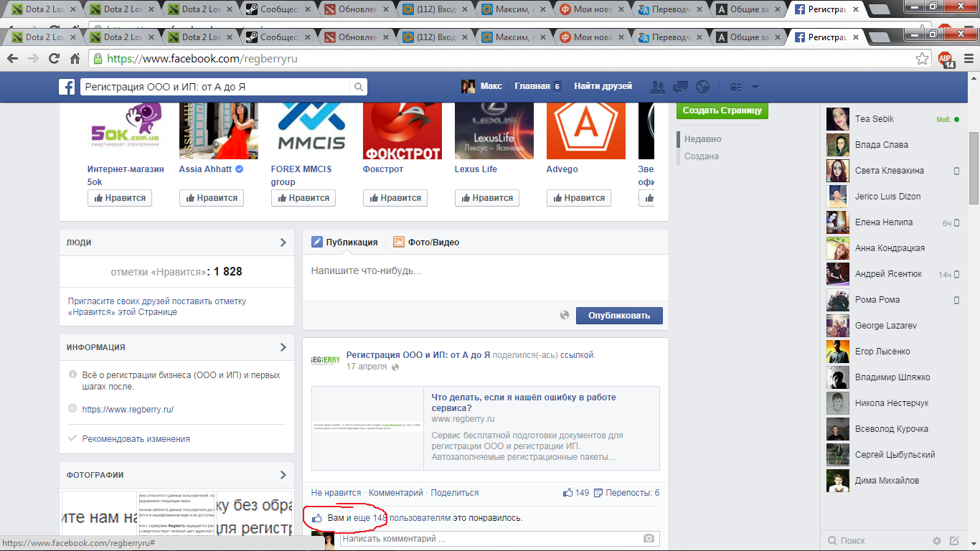Attach a photo using the comment camera icon
Screen dimensions: 980x551
pyautogui.click(x=649, y=538)
